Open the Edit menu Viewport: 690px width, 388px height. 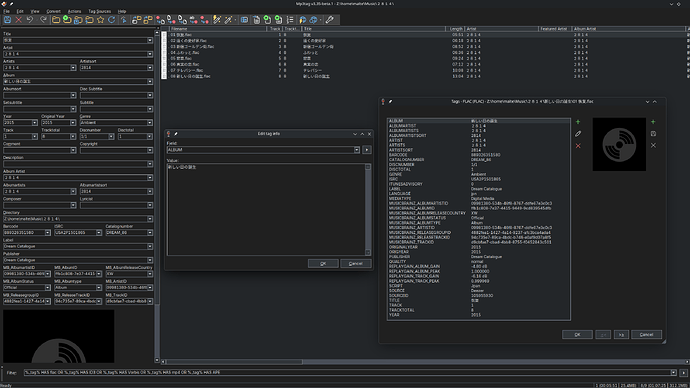click(x=20, y=11)
